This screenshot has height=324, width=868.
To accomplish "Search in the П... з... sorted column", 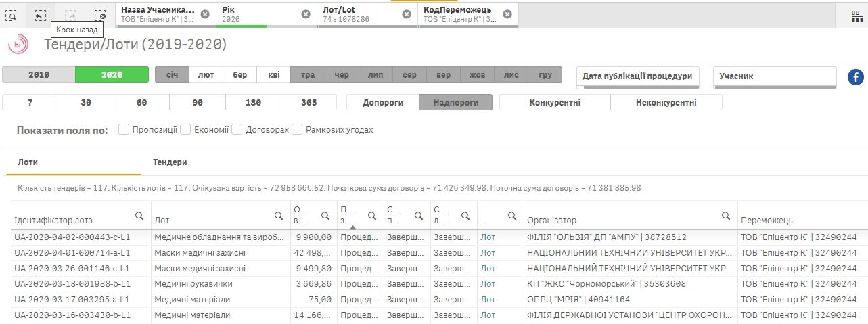I will [x=371, y=216].
